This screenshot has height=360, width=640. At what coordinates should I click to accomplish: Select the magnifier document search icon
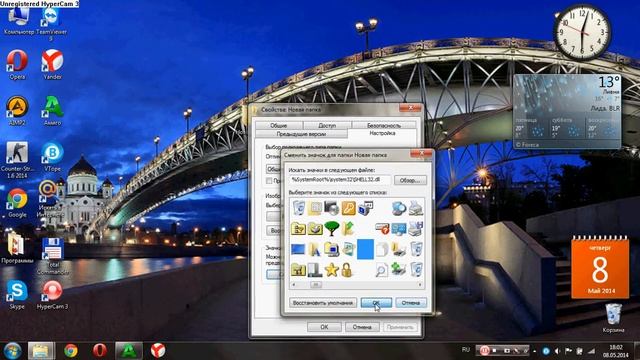coord(381,270)
